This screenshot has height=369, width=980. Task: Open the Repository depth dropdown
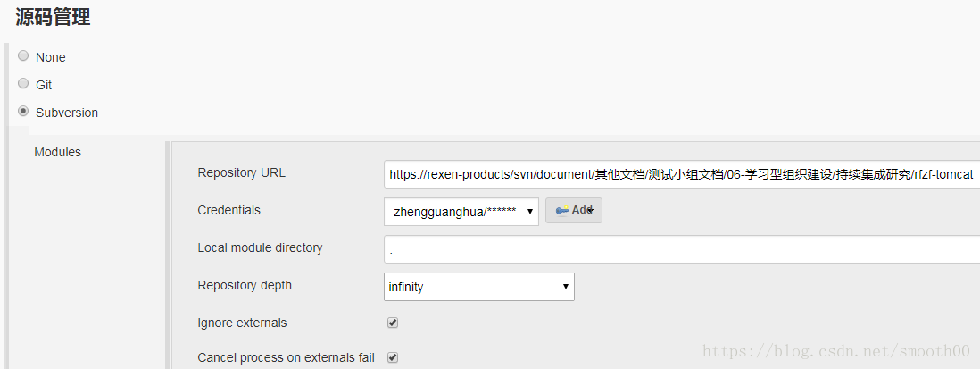click(478, 287)
